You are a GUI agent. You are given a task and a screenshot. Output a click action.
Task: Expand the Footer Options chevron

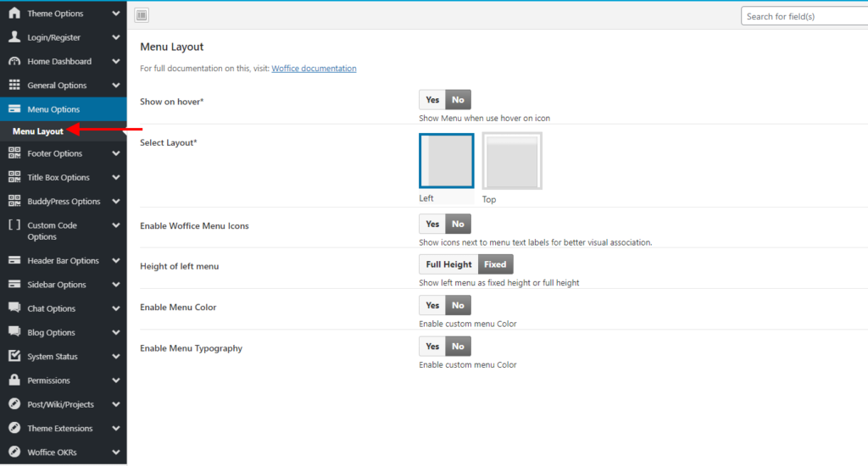click(115, 153)
